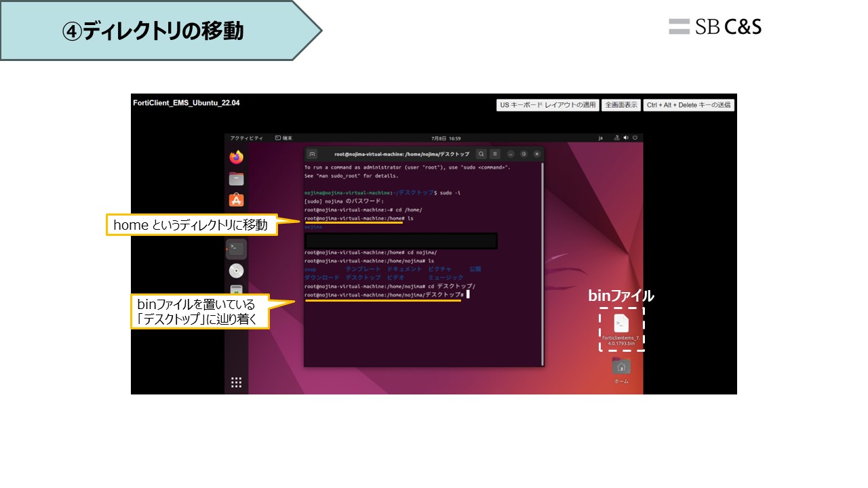Screen dimensions: 868x488
Task: Click ドキュメント in the ls output
Action: (404, 269)
